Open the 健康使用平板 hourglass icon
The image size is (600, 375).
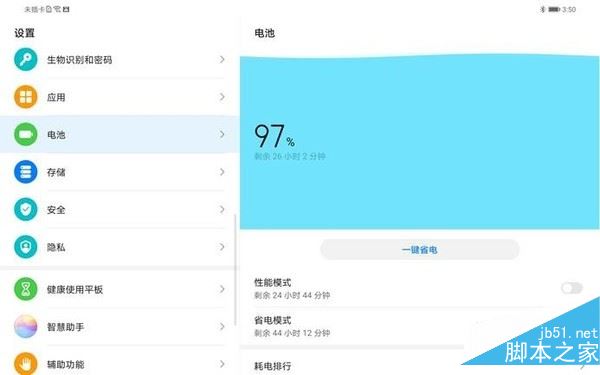(x=26, y=289)
